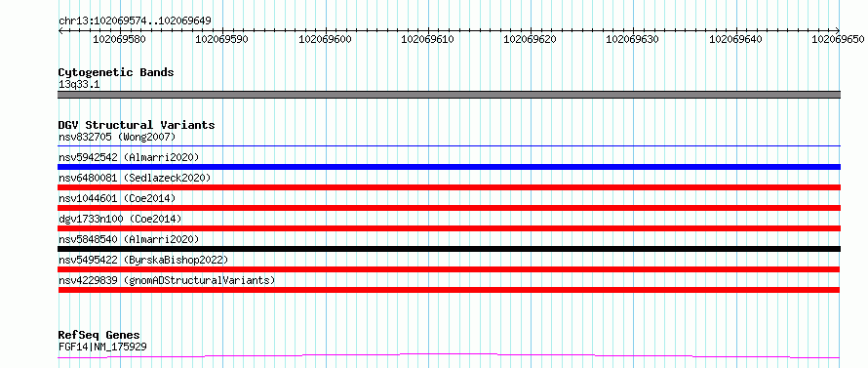Image resolution: width=868 pixels, height=368 pixels.
Task: Select variant label nsv6480081 (Sedlazeck2020)
Action: pos(135,178)
